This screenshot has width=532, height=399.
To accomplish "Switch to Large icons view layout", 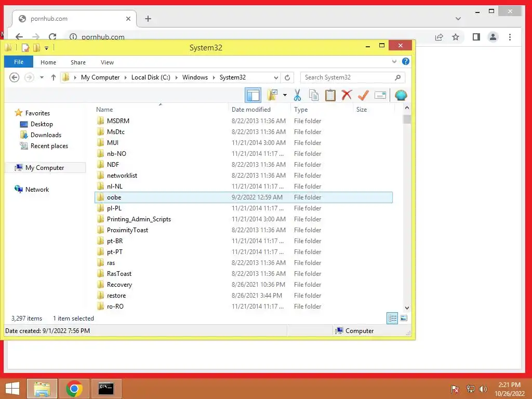I will click(403, 318).
